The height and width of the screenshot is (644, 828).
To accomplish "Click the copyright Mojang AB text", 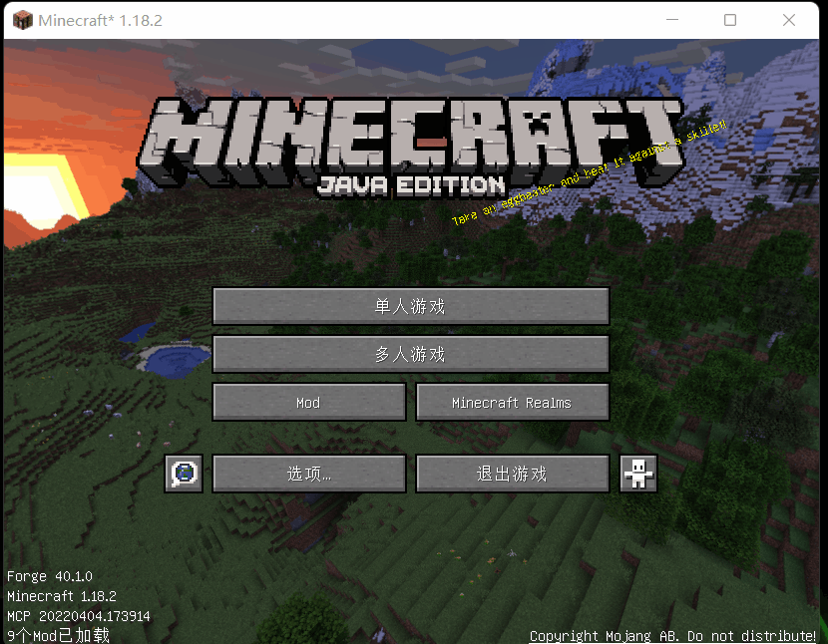I will 672,636.
